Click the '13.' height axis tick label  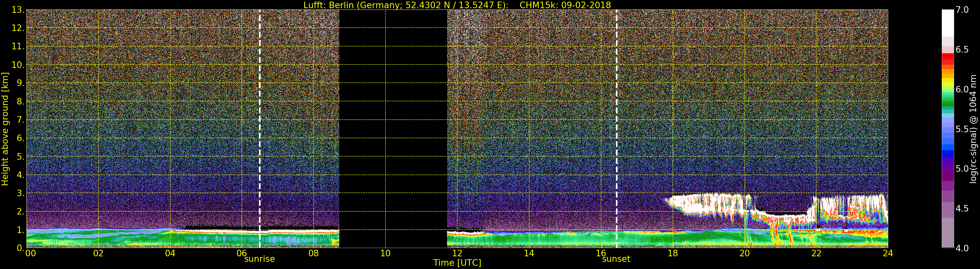18,10
